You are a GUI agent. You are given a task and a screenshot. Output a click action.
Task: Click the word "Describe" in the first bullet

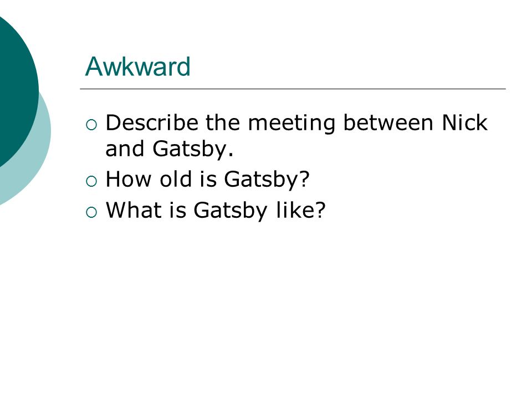[152, 122]
